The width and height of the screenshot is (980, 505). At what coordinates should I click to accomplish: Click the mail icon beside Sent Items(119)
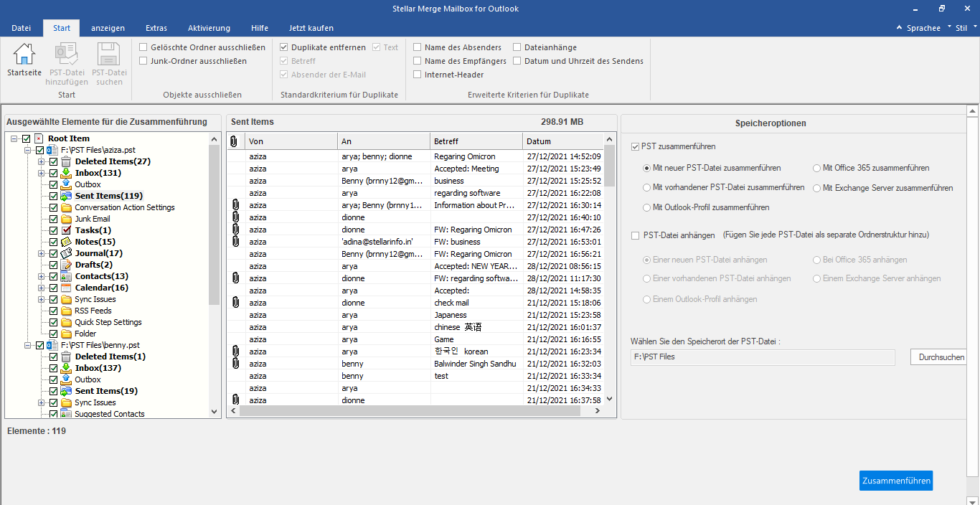66,196
